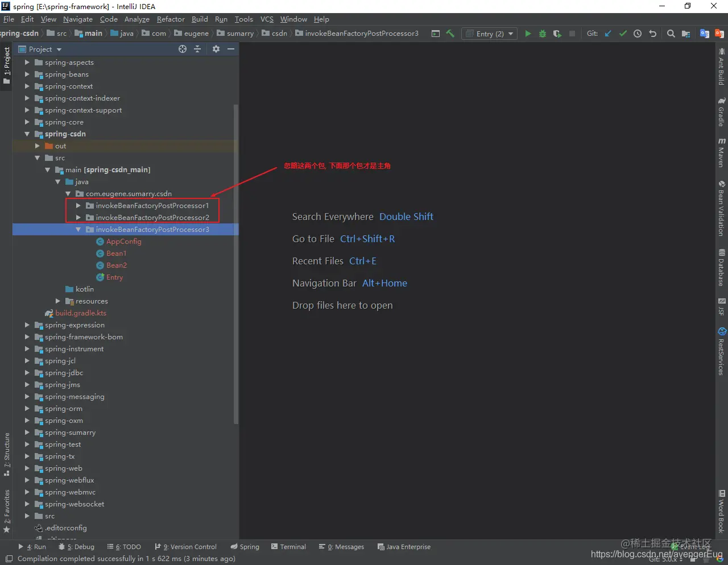This screenshot has height=565, width=728.
Task: Click Git Update Project blue arrow
Action: click(608, 34)
